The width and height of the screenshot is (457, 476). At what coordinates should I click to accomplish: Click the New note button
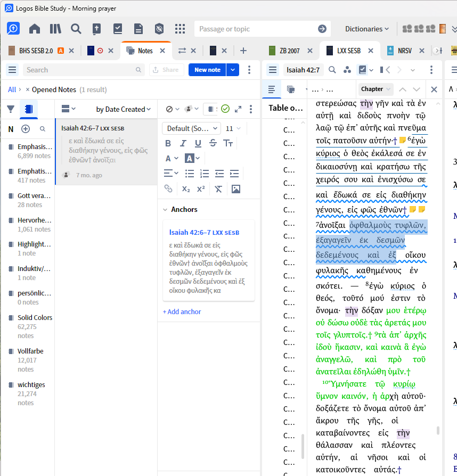coord(207,70)
